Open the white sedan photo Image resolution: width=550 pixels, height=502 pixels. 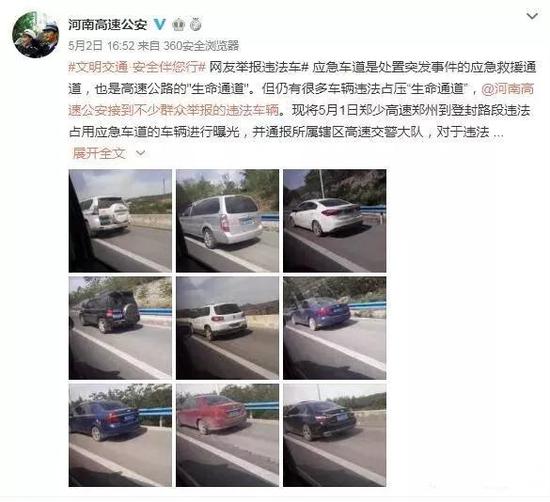pos(335,221)
